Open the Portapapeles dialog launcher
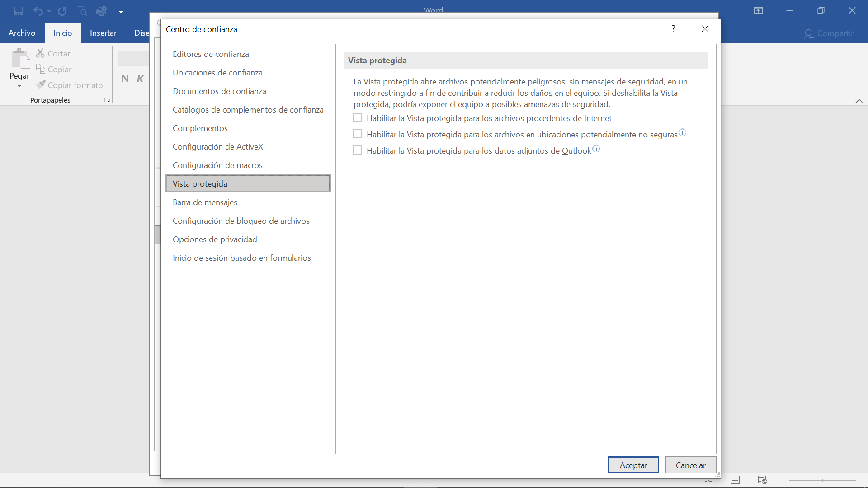This screenshot has height=488, width=868. pos(107,100)
